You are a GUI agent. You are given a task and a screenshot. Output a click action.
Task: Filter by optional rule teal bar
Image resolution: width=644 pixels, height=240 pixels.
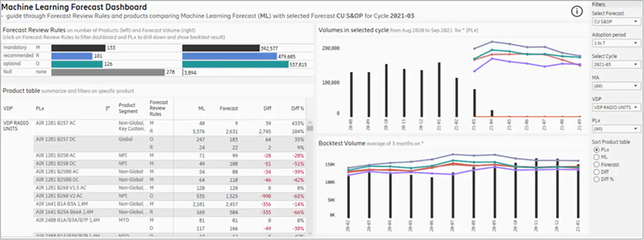click(x=76, y=64)
